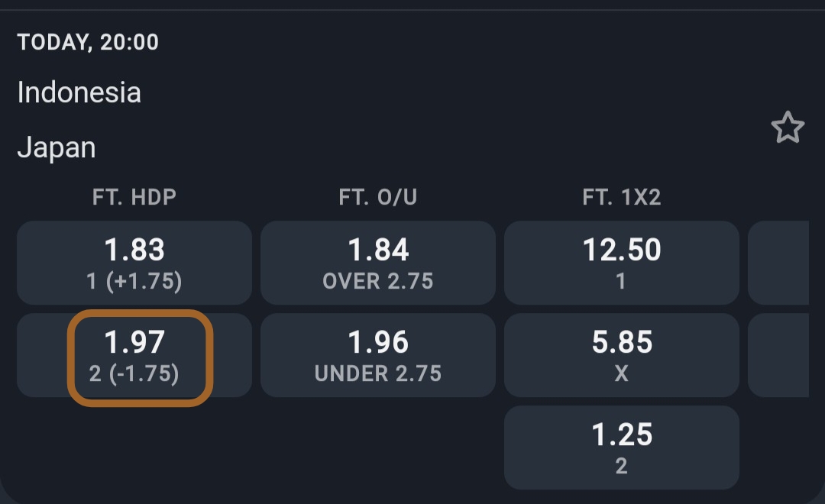Click the UNDER 2.75 label text

point(378,373)
